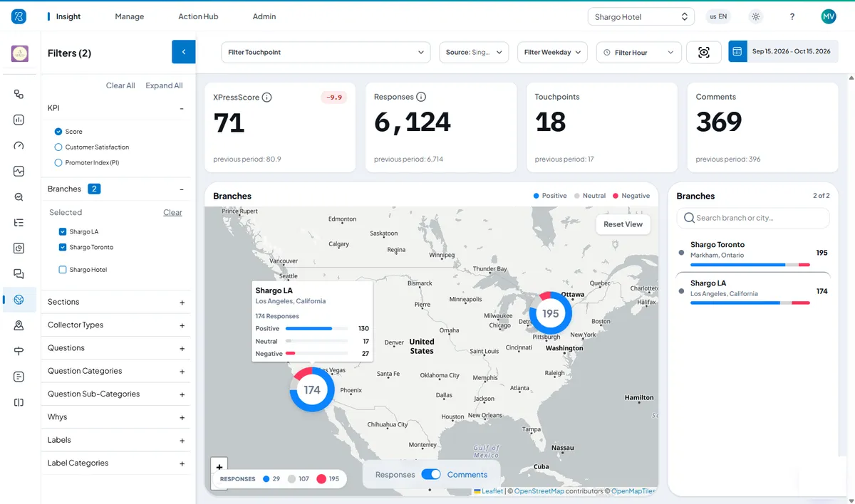Open the compare columns sidebar icon
Image resolution: width=855 pixels, height=504 pixels.
tap(19, 402)
